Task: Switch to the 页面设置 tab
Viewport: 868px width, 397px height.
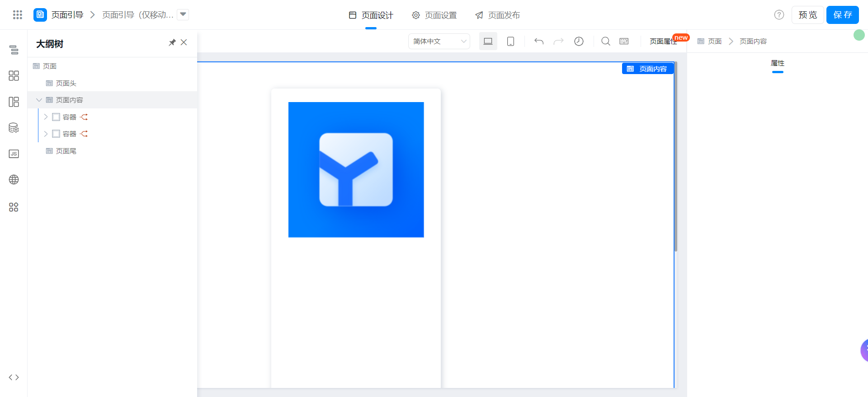Action: click(x=434, y=15)
